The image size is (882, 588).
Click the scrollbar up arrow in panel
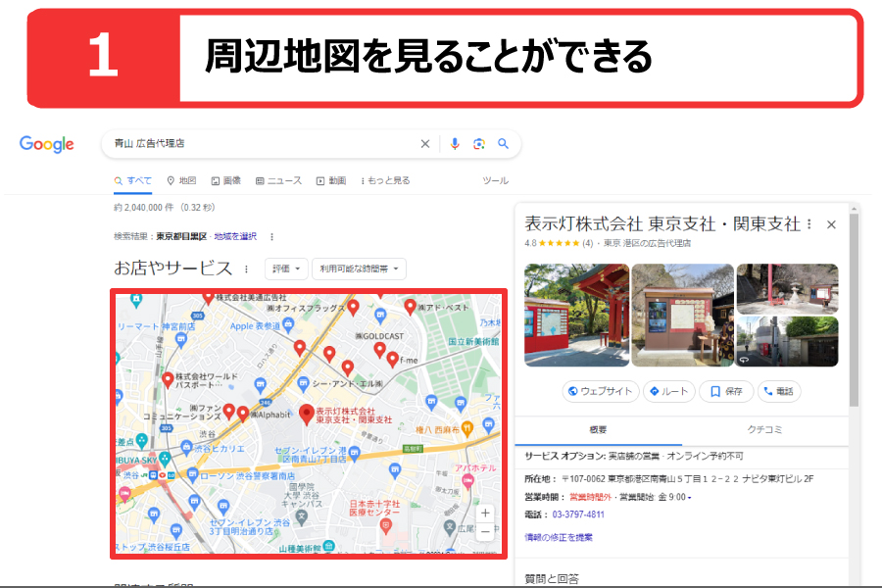pyautogui.click(x=854, y=209)
